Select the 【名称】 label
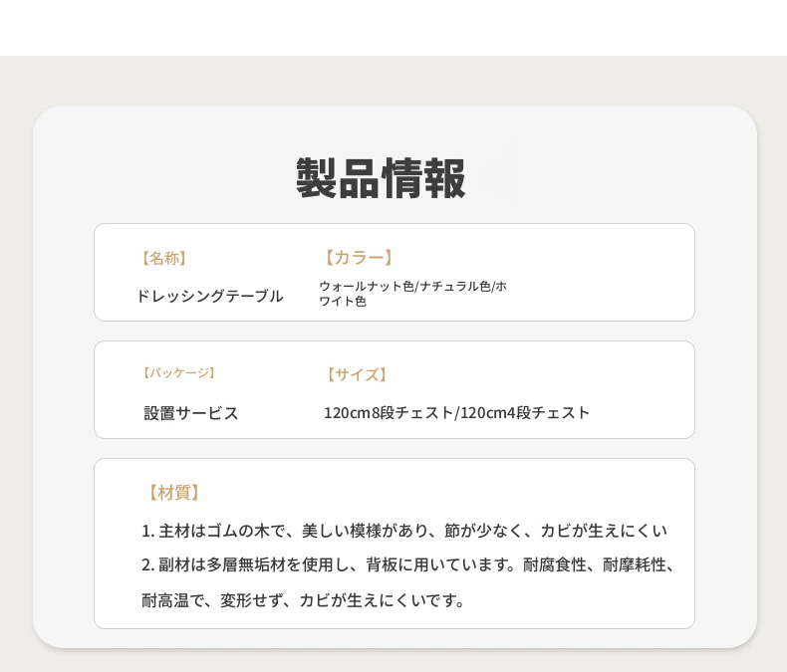The image size is (787, 672). [164, 258]
